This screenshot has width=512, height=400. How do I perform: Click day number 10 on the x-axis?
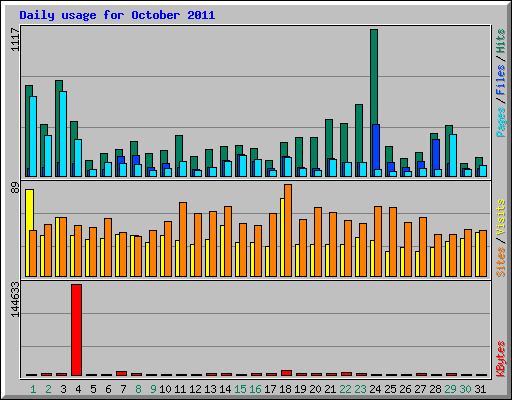[x=165, y=389]
